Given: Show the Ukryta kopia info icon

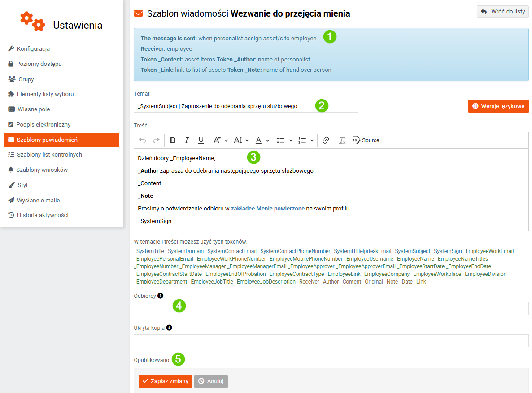Looking at the screenshot, I should pos(169,327).
